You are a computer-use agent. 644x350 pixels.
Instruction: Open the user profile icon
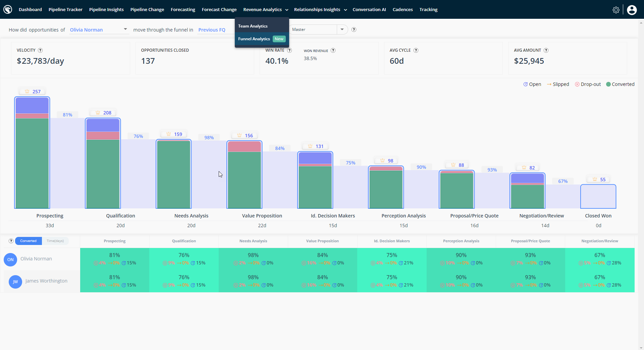click(632, 10)
